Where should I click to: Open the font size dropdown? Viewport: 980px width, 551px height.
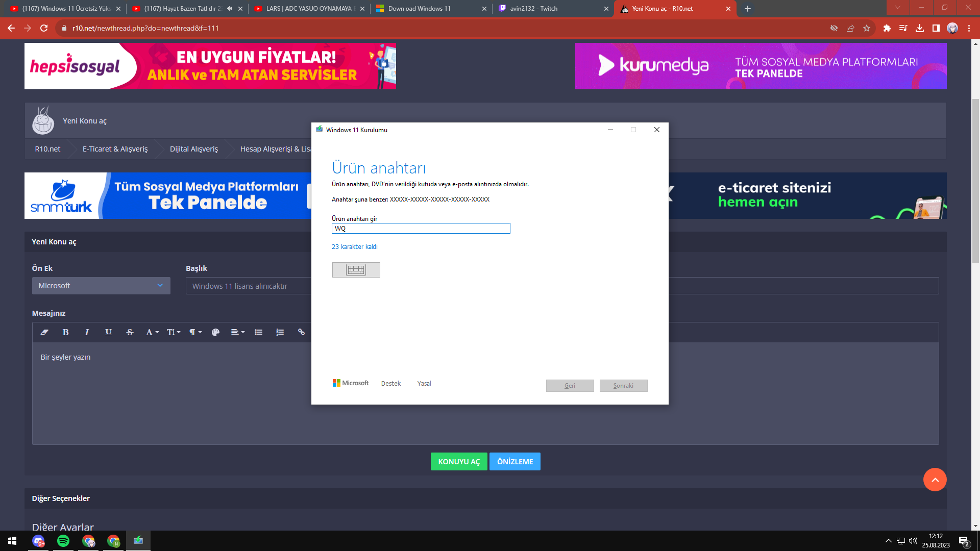[174, 332]
